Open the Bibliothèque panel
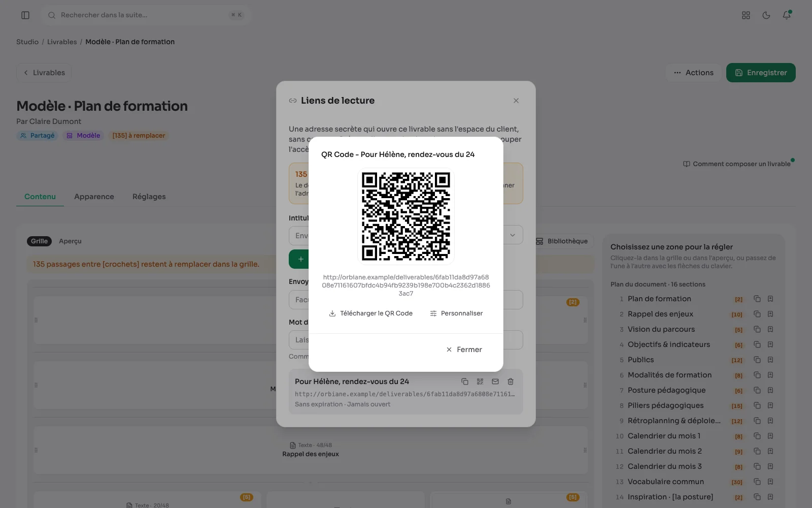 click(562, 241)
